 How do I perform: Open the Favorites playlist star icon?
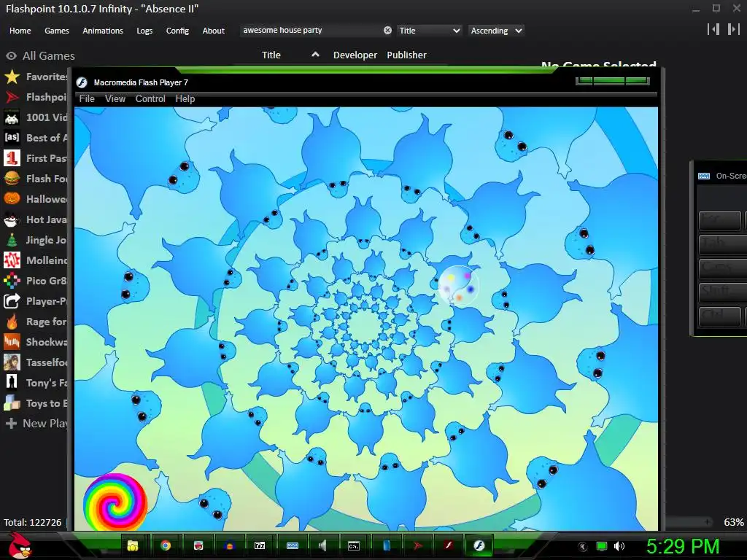12,77
